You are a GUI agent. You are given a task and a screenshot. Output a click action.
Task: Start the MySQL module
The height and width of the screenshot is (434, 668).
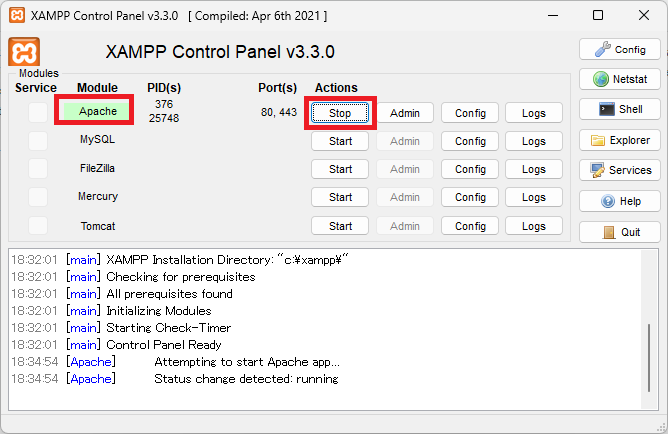point(340,141)
